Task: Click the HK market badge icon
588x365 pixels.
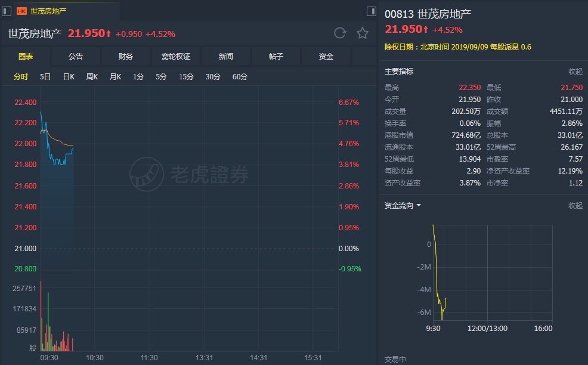Action: coord(22,11)
